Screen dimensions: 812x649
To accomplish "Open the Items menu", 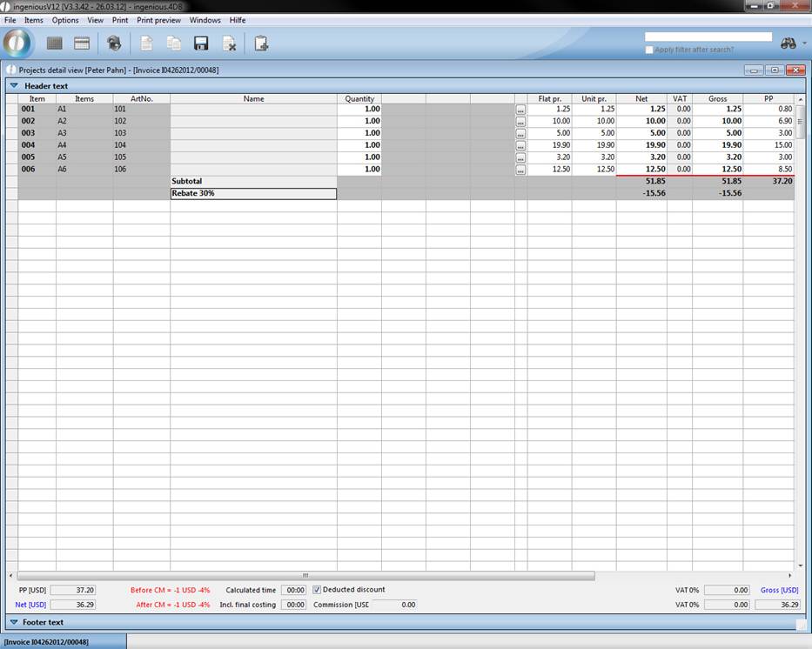I will pos(33,20).
